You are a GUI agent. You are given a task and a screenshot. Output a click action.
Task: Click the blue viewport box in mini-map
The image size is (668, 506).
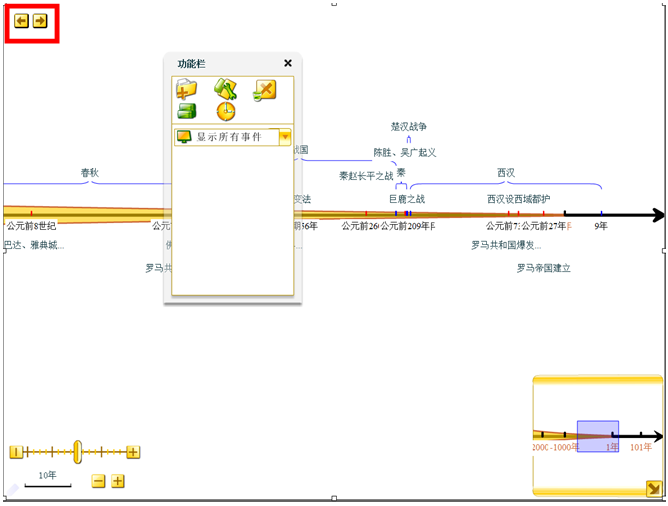coord(597,435)
